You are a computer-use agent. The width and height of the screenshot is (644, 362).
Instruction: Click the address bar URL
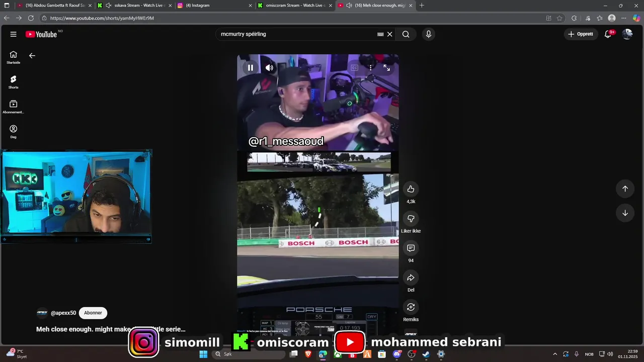pyautogui.click(x=102, y=18)
